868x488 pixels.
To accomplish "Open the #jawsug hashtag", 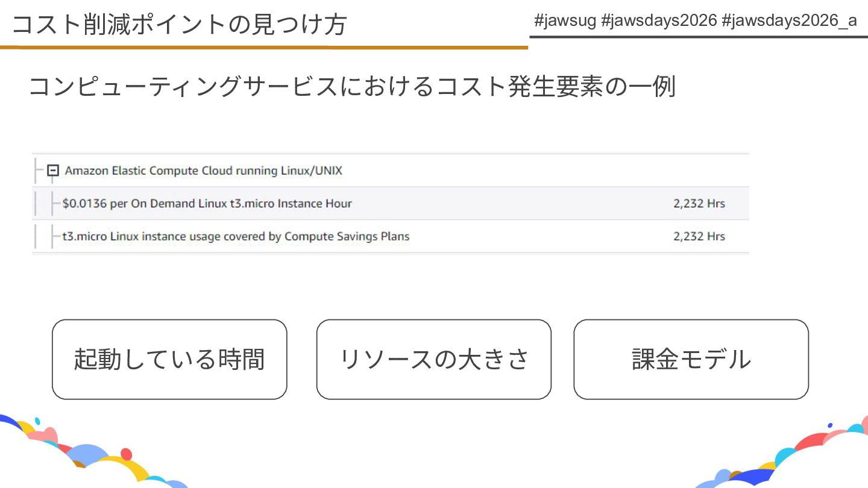I will 564,21.
